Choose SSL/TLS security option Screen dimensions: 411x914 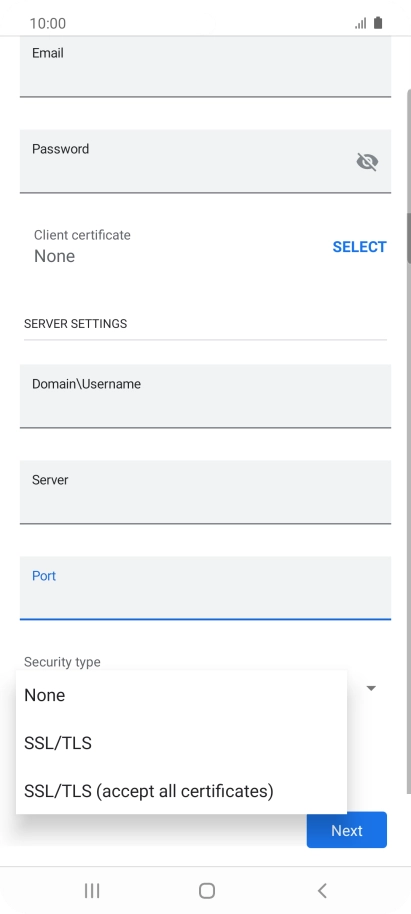point(181,743)
